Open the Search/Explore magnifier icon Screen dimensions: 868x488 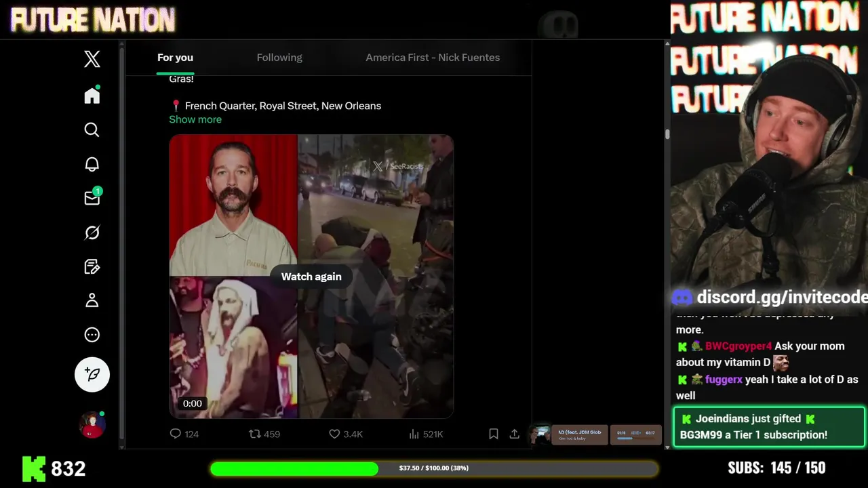pyautogui.click(x=92, y=129)
